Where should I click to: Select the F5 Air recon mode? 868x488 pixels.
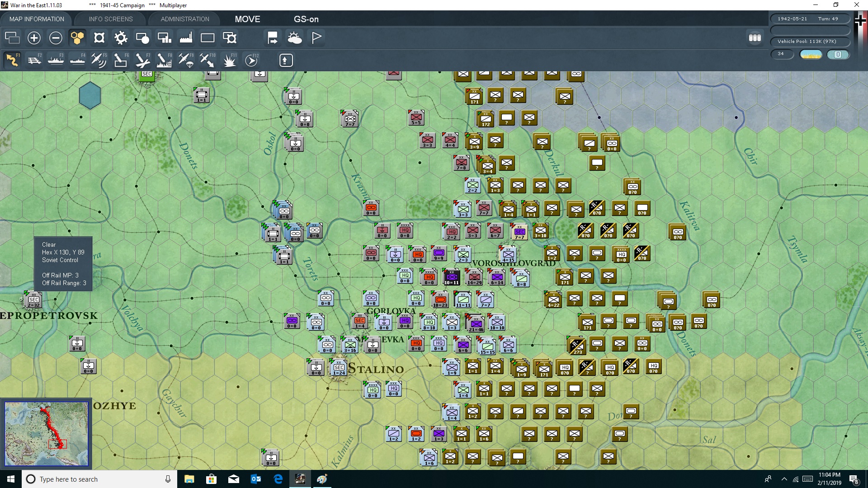pyautogui.click(x=99, y=60)
